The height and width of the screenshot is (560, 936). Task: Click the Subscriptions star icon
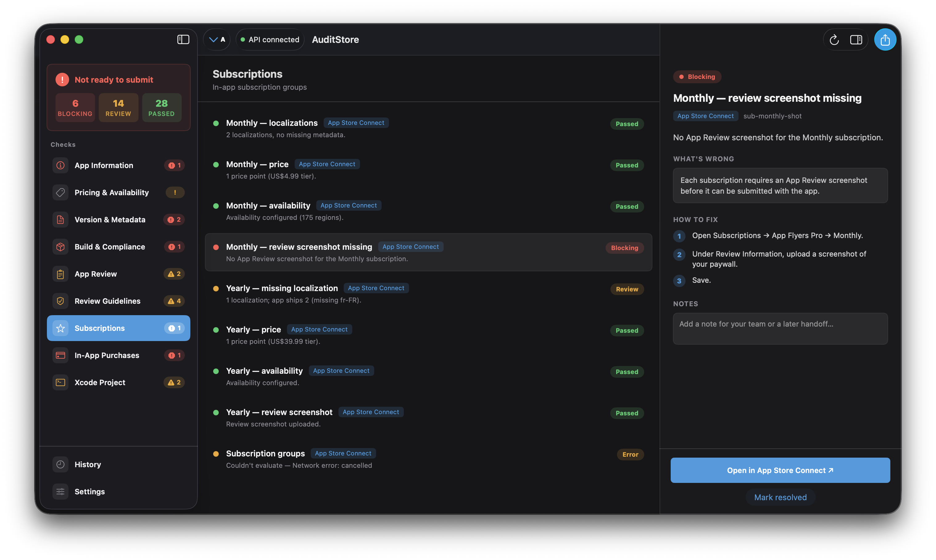[60, 328]
